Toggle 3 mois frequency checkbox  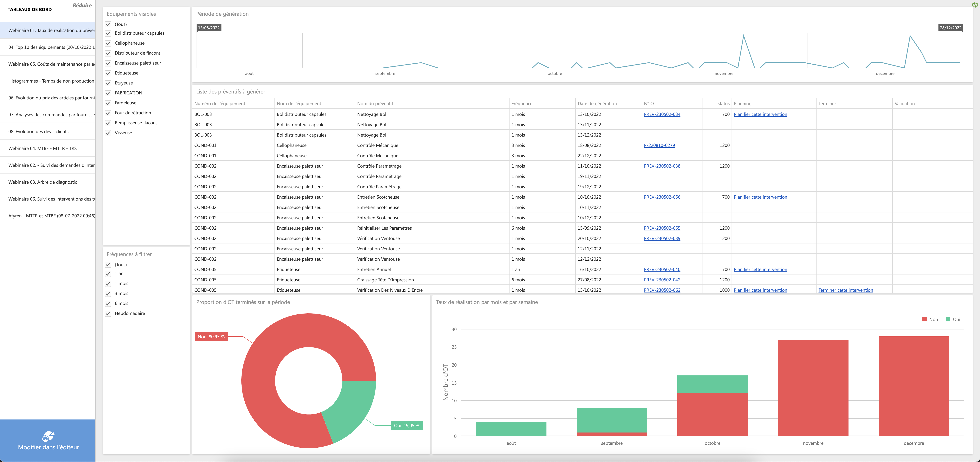coord(108,294)
